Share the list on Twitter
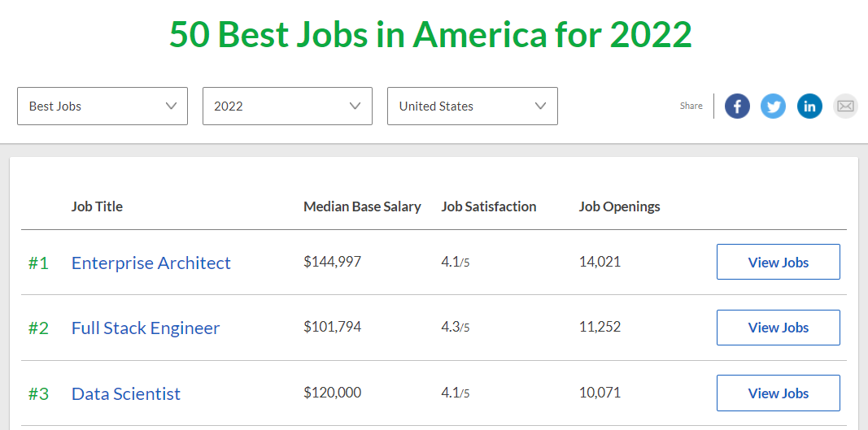Viewport: 868px width, 430px height. tap(773, 106)
